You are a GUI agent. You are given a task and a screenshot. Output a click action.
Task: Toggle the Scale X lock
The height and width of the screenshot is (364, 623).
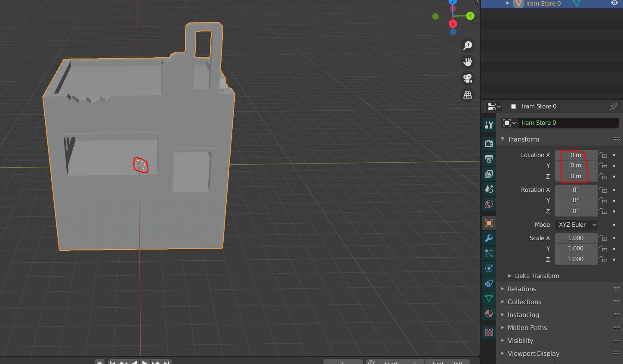point(604,238)
